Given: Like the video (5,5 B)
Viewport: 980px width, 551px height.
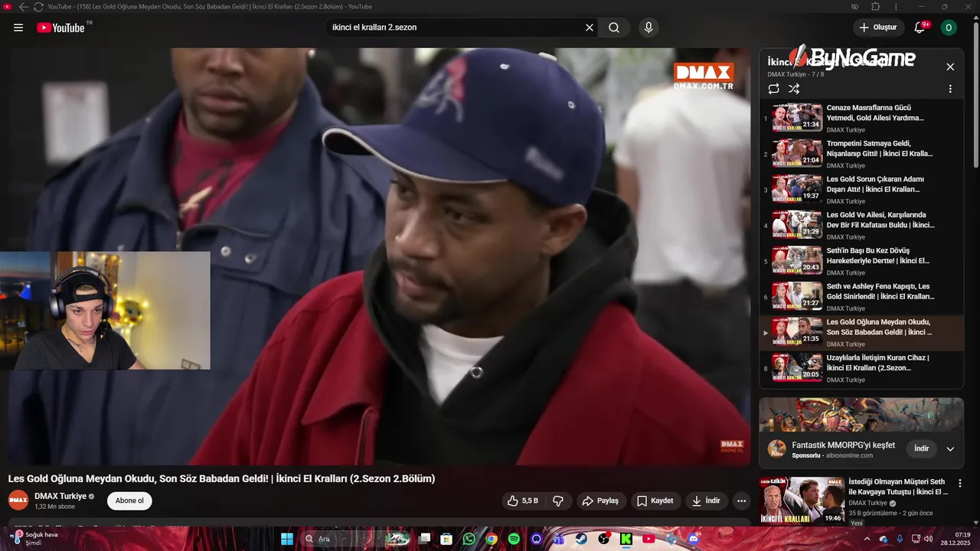Looking at the screenshot, I should coord(523,501).
